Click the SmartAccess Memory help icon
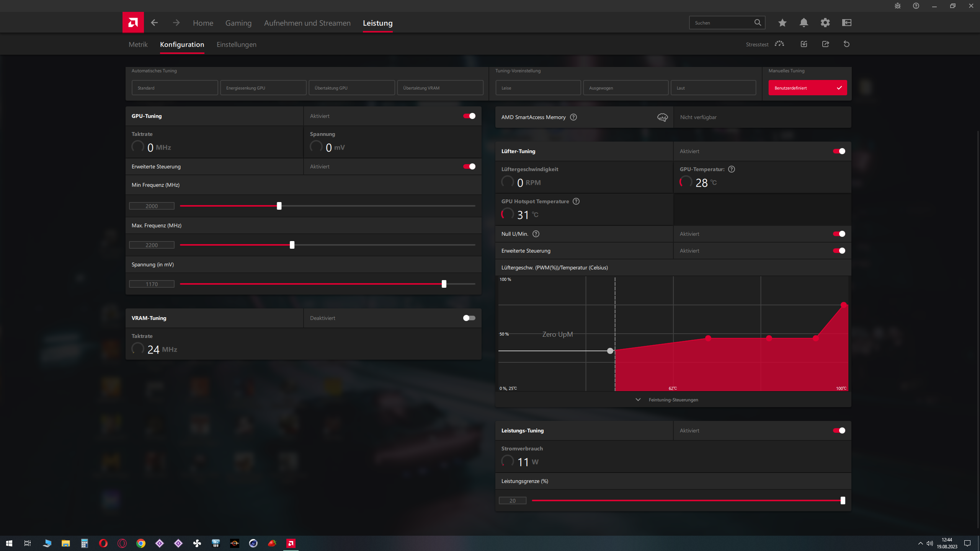The width and height of the screenshot is (980, 551). 573,117
